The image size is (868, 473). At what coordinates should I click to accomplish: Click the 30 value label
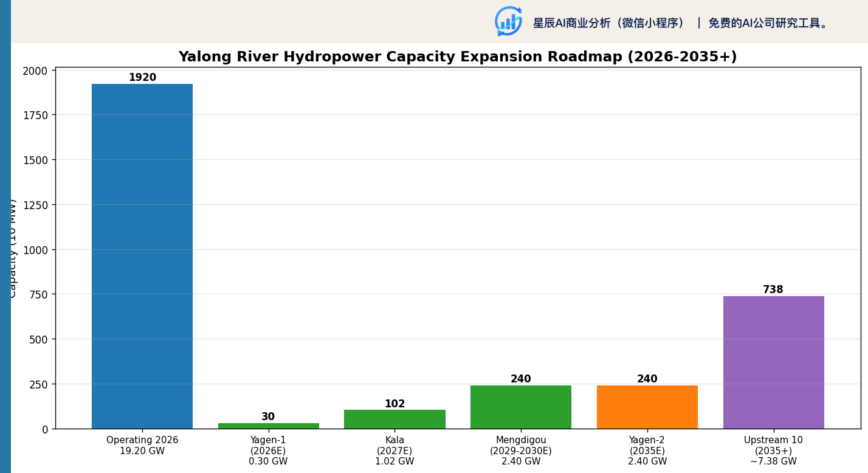(268, 417)
